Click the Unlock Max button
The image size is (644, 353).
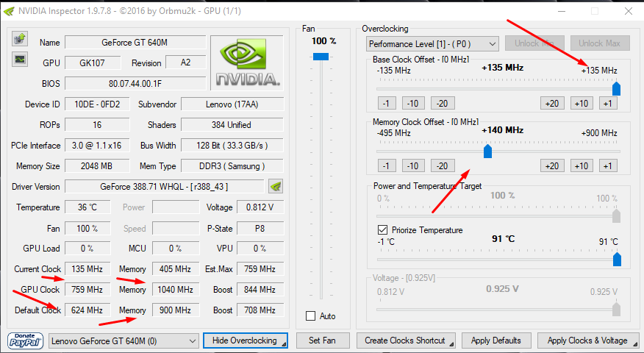600,43
